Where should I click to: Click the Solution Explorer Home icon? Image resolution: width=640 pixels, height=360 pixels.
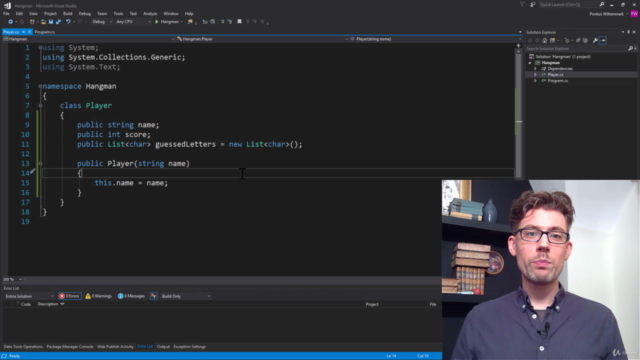[x=544, y=40]
